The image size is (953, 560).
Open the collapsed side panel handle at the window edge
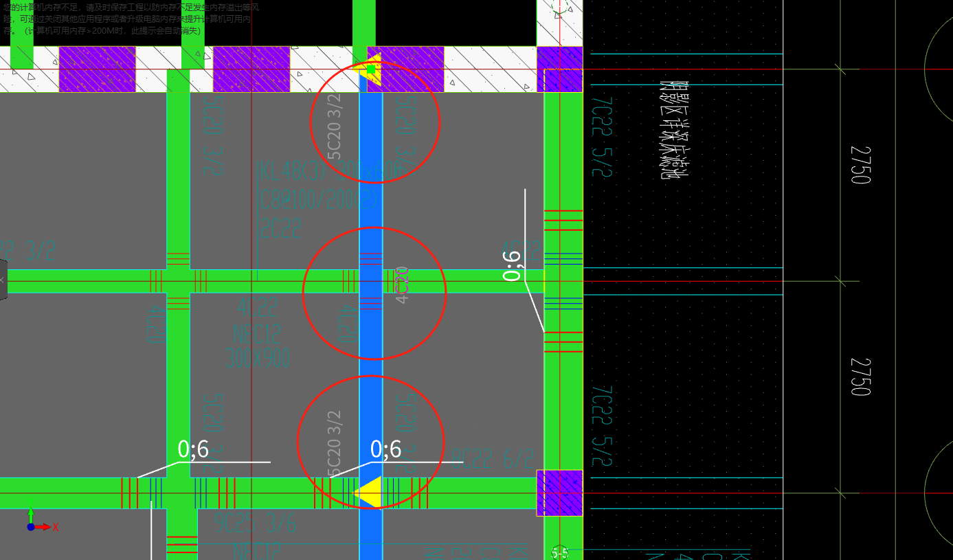coord(3,280)
